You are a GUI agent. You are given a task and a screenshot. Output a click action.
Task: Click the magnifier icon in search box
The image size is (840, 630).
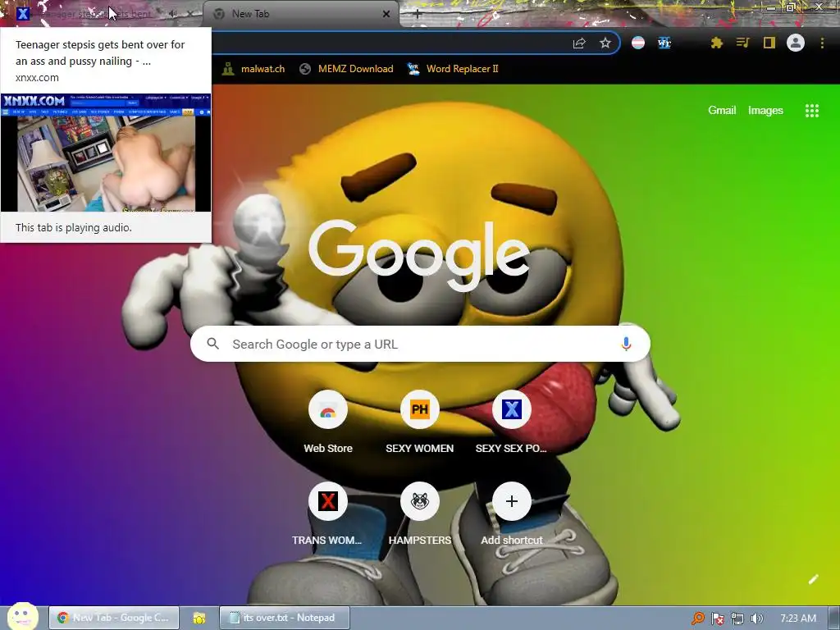212,344
